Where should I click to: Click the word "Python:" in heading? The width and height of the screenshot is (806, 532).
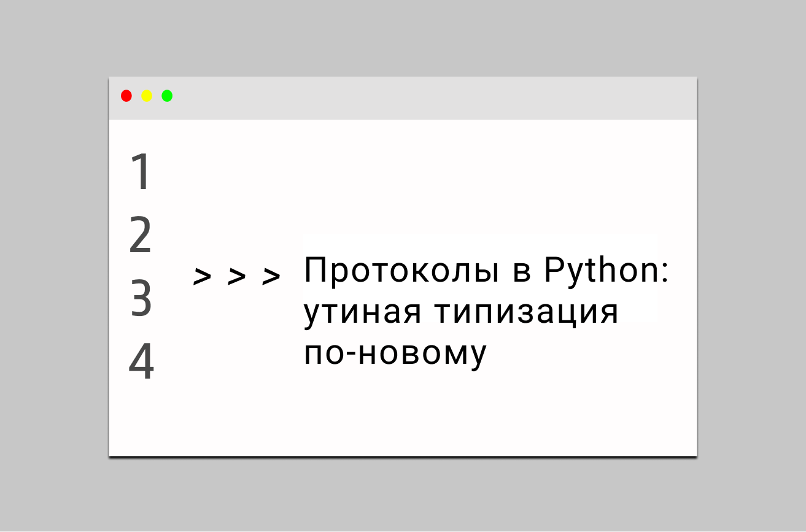(606, 271)
